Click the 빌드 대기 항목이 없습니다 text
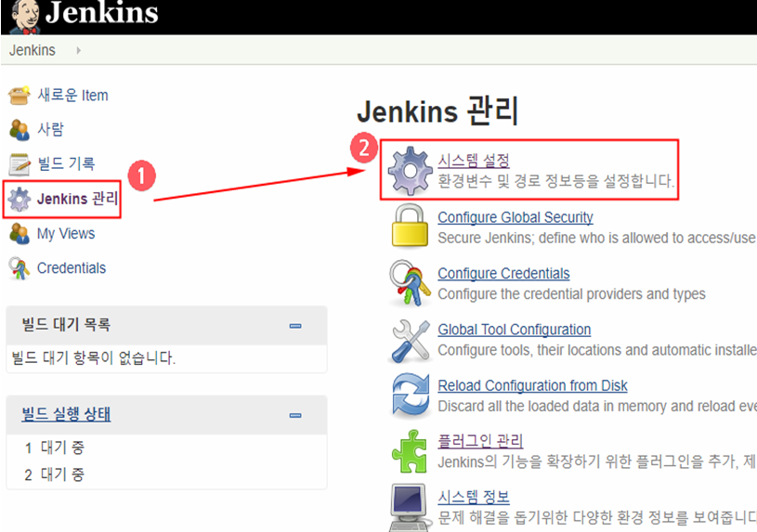 click(94, 358)
